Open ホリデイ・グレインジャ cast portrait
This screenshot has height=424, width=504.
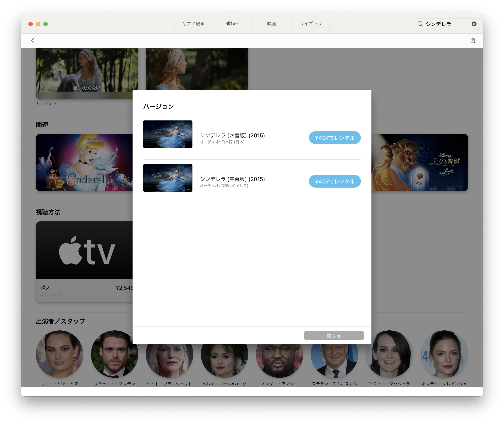click(444, 354)
